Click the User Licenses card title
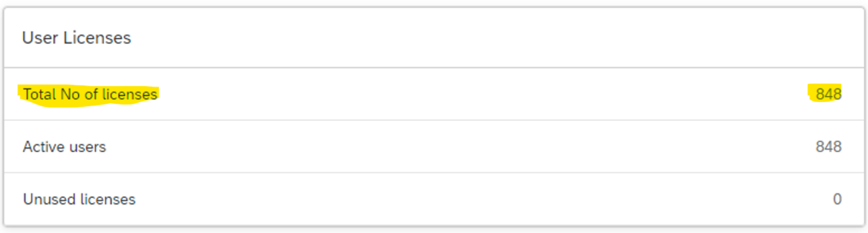 coord(76,38)
